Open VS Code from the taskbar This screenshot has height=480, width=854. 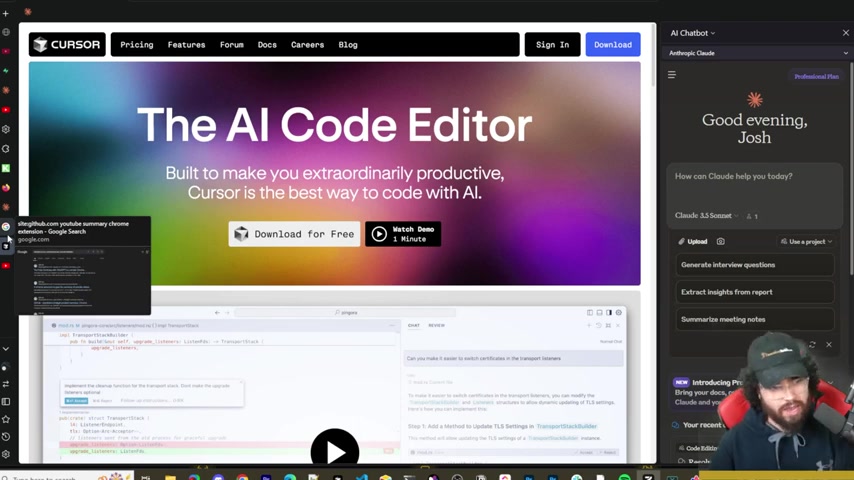point(362,477)
